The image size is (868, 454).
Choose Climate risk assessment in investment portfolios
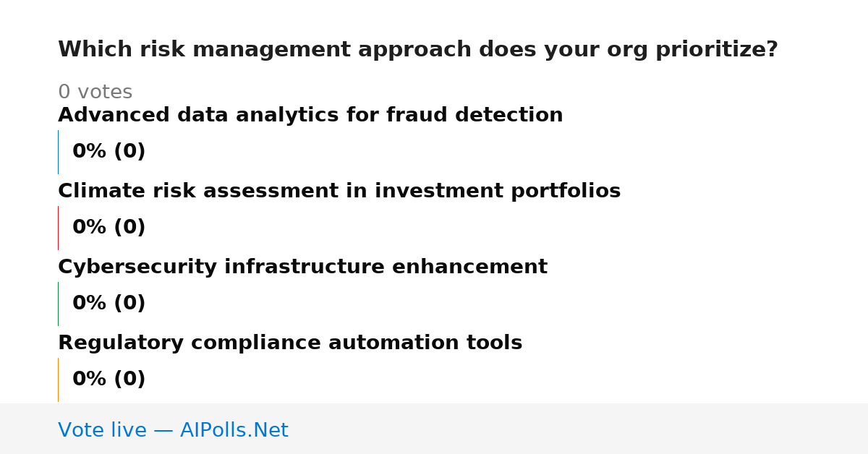[339, 191]
